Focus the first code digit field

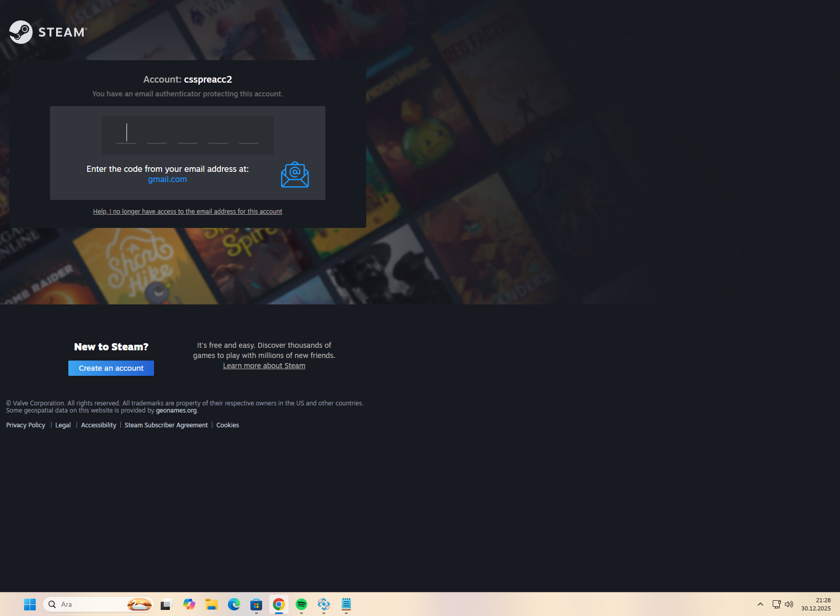(126, 134)
